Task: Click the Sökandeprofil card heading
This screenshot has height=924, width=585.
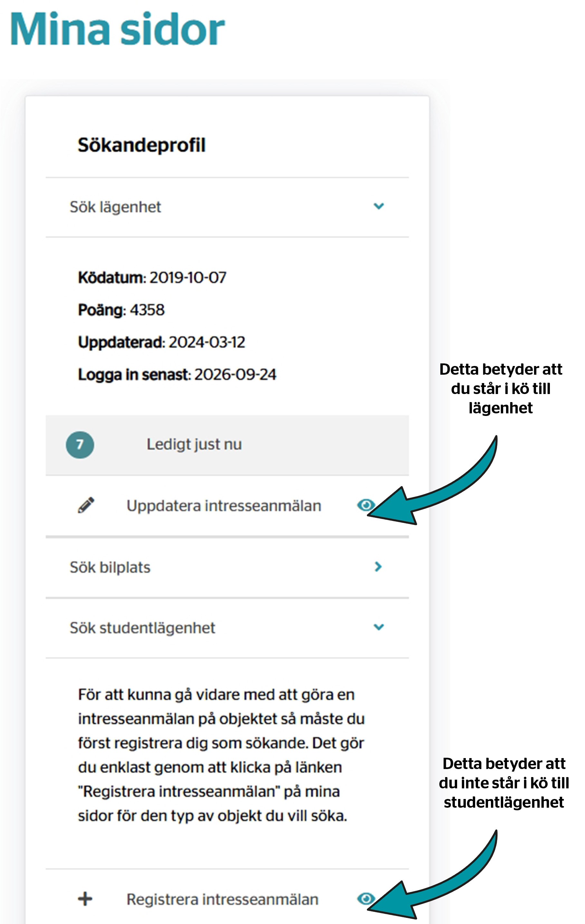Action: [141, 145]
